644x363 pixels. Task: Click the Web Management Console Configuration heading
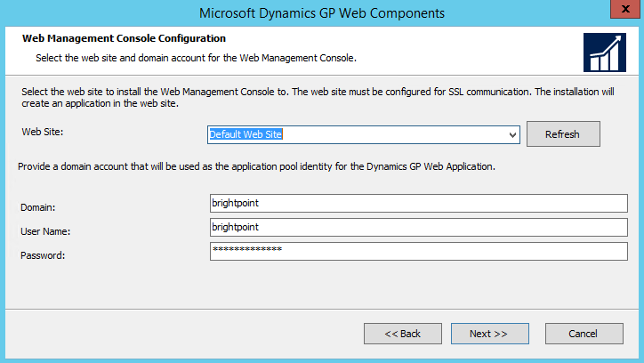pyautogui.click(x=123, y=39)
